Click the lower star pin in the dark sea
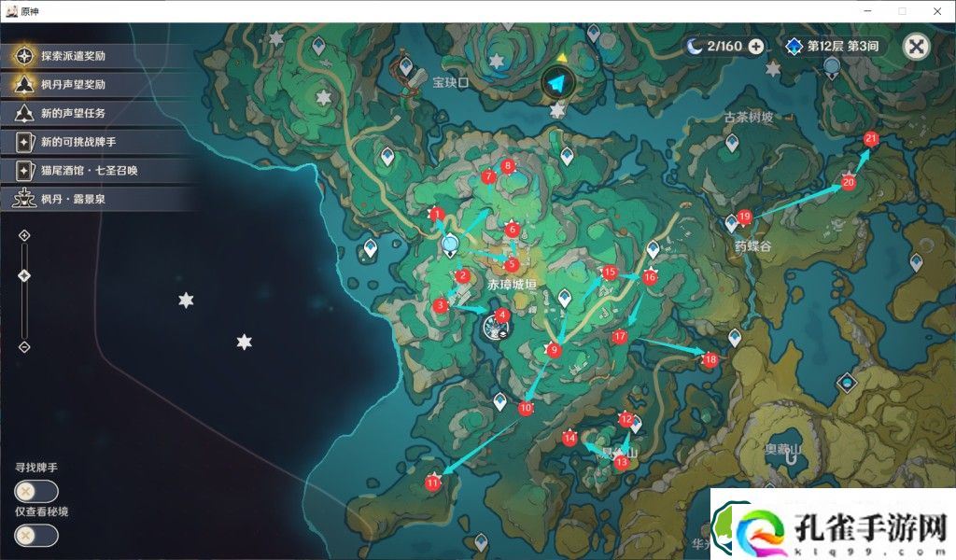This screenshot has height=560, width=956. 244,342
